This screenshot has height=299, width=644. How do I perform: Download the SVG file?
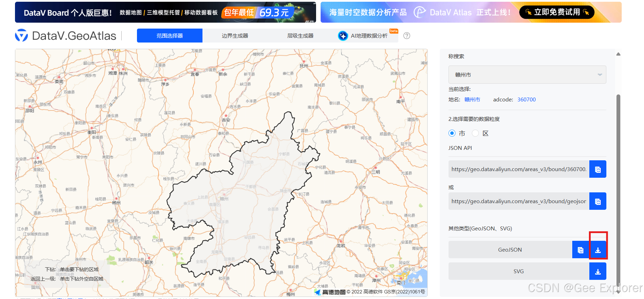coord(598,271)
